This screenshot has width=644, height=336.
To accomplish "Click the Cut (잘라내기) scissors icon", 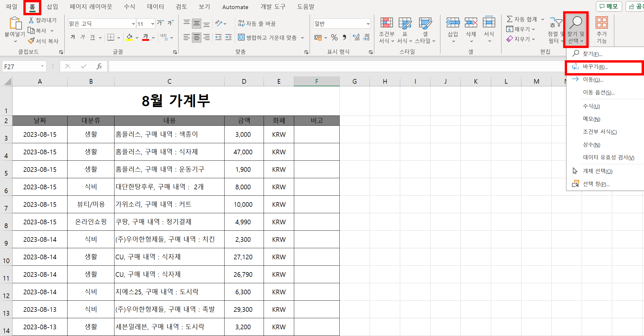I will (31, 20).
